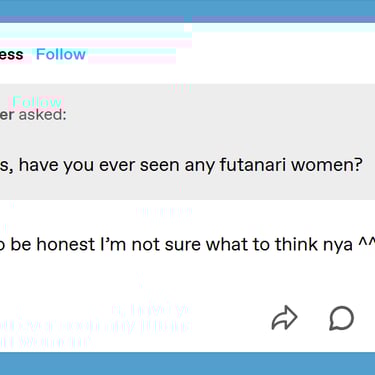
Task: Click the faint ghost text at bottom left
Action: 96,326
